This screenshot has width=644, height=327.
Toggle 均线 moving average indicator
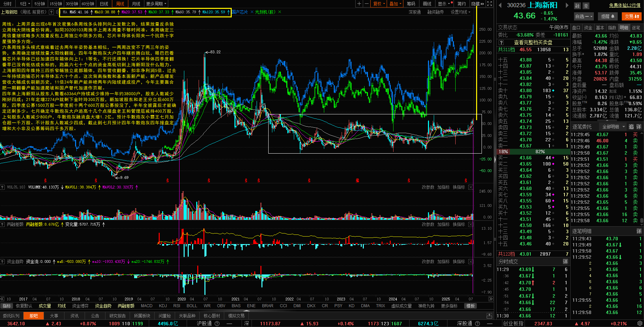click(61, 306)
